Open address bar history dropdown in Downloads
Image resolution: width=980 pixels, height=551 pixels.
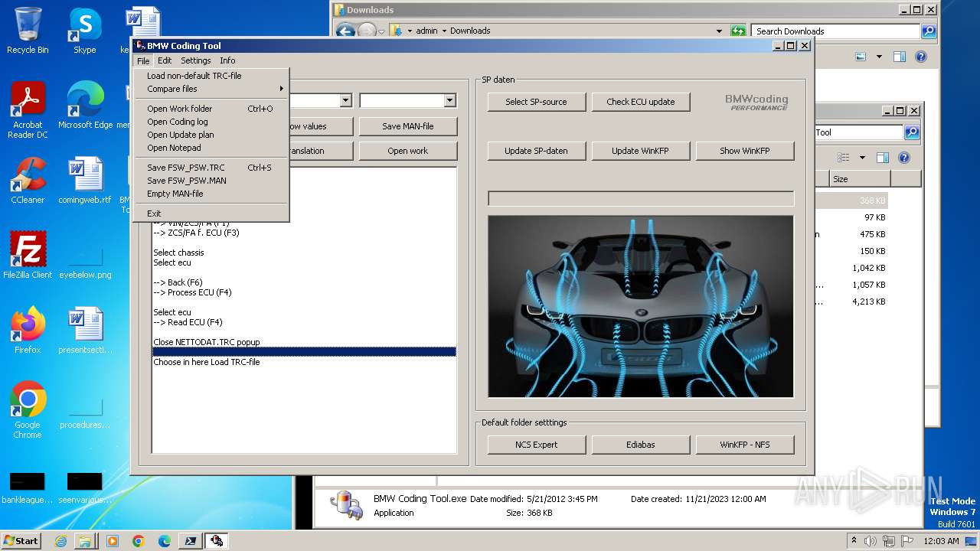[x=719, y=31]
